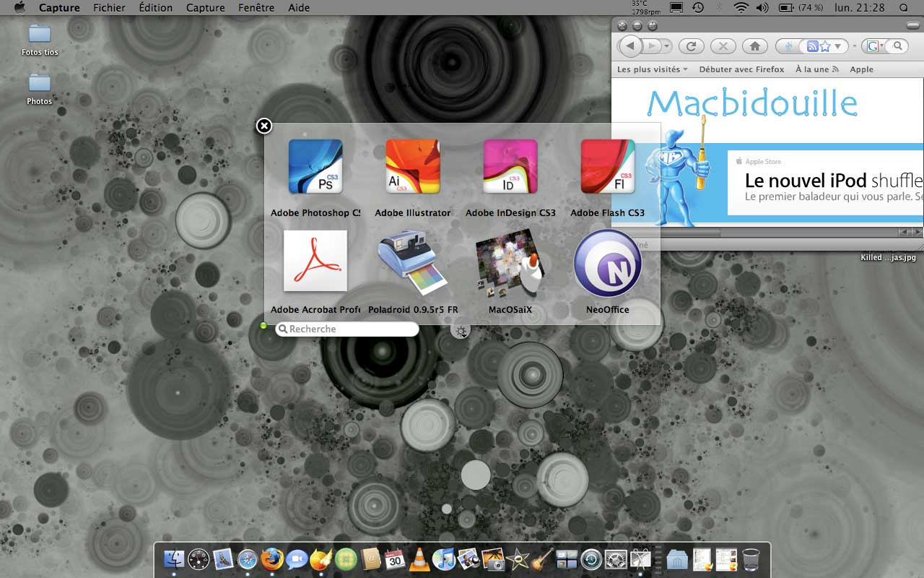This screenshot has width=924, height=578.
Task: Open the launcher gear settings menu
Action: [461, 331]
